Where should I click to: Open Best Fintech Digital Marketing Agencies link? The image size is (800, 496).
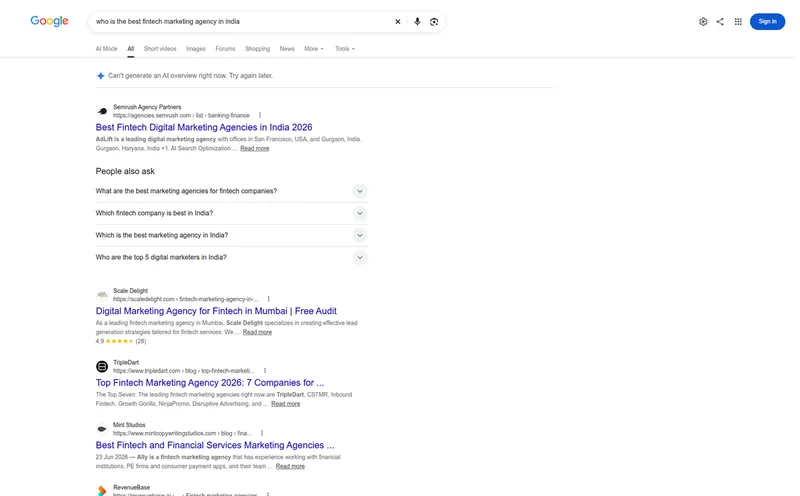pyautogui.click(x=204, y=127)
